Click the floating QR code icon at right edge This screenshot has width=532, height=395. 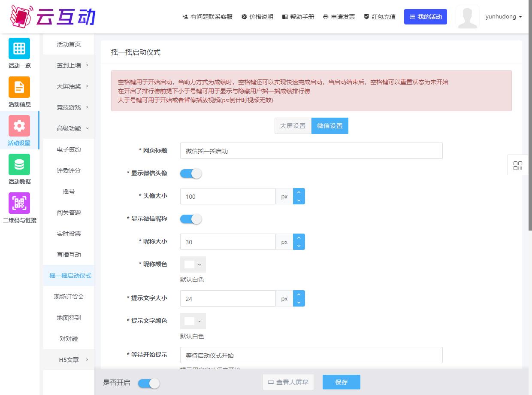point(518,165)
